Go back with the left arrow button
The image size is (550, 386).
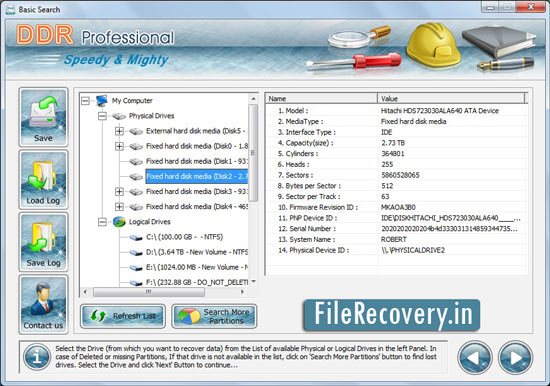coord(475,358)
